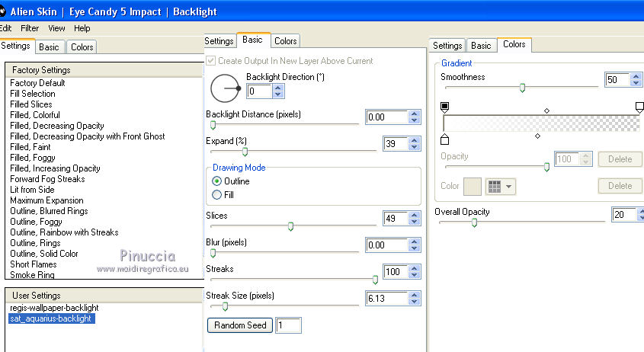Select the 'Lit from Side' preset
This screenshot has height=352, width=644.
coord(32,190)
